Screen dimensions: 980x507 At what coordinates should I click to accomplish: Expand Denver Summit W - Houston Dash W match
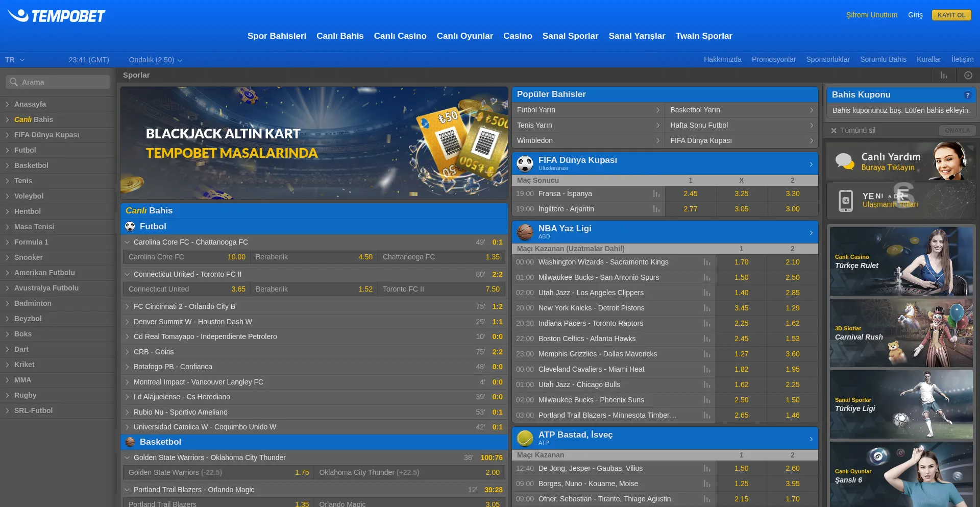click(127, 322)
